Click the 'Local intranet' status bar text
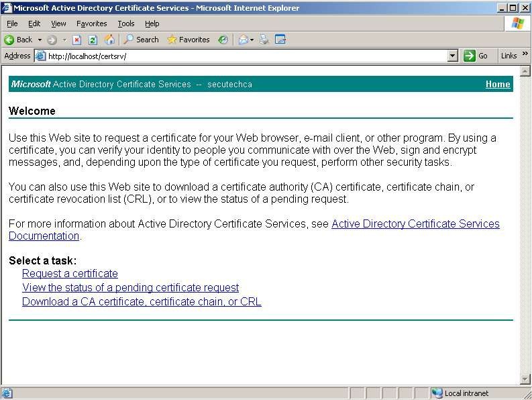The image size is (532, 400). [466, 393]
